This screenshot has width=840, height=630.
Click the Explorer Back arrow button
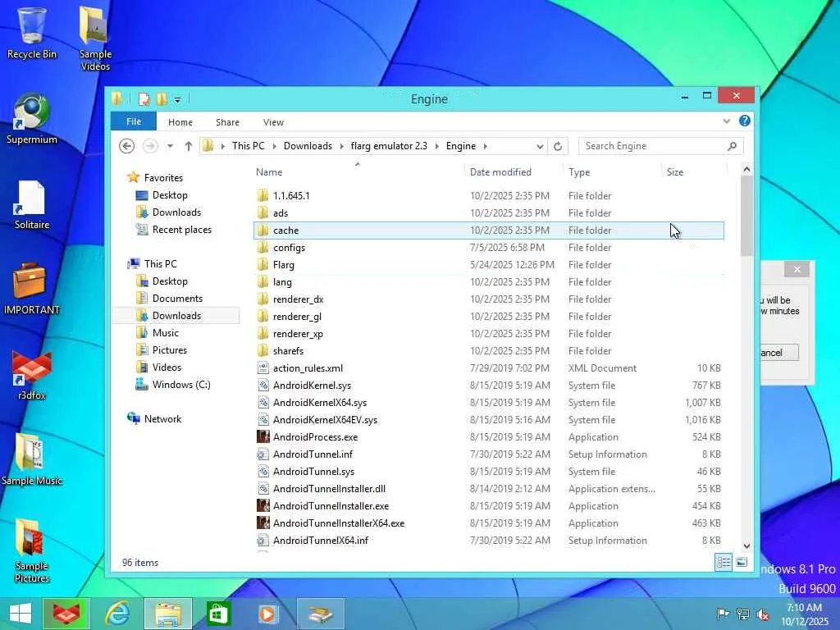pyautogui.click(x=127, y=146)
